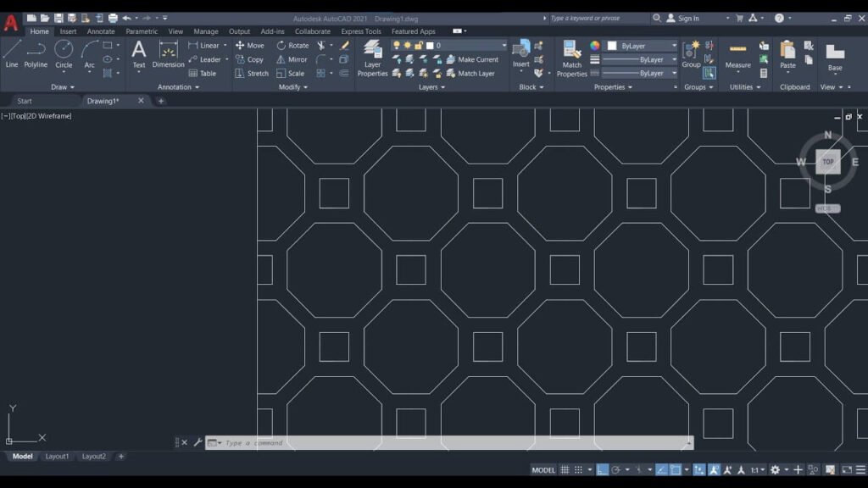Activate the Dimension tool
The height and width of the screenshot is (488, 868).
pyautogui.click(x=168, y=53)
